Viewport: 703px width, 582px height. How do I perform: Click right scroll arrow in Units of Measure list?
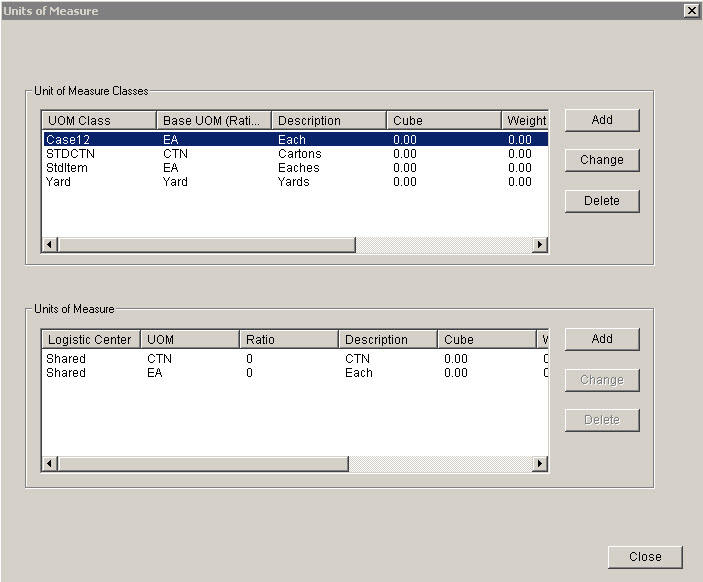(540, 464)
